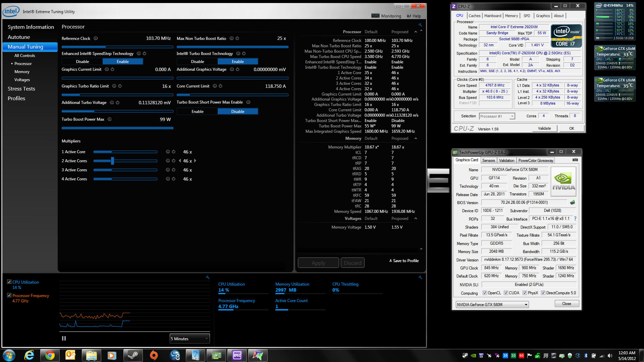
Task: Open the 5 Minutes time range dropdown
Action: click(190, 339)
